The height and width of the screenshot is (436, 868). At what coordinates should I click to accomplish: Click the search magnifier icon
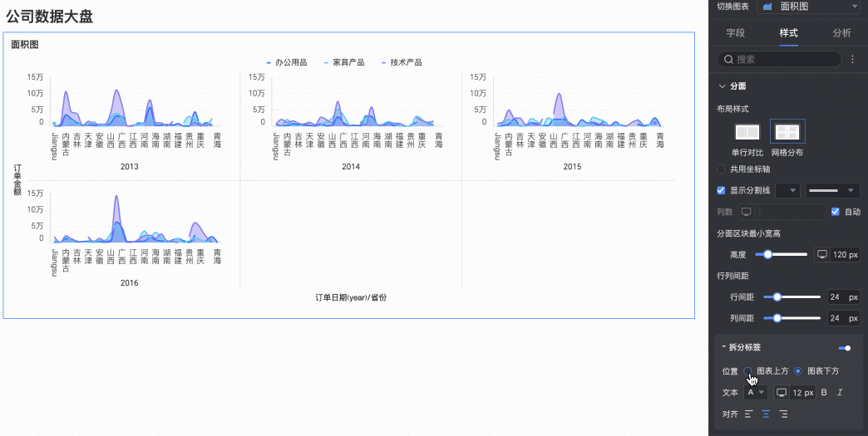(x=728, y=59)
